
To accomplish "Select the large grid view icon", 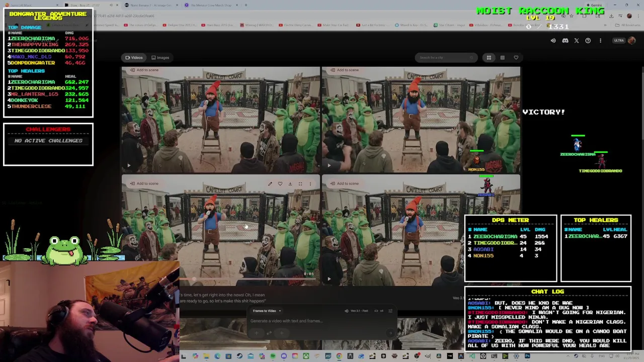I will point(489,58).
